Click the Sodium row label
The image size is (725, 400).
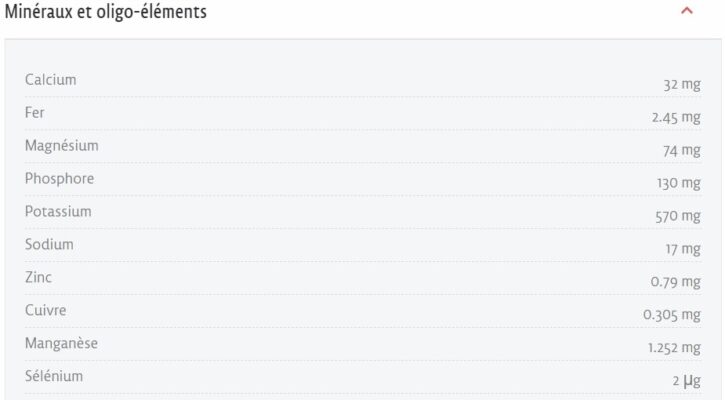point(49,245)
